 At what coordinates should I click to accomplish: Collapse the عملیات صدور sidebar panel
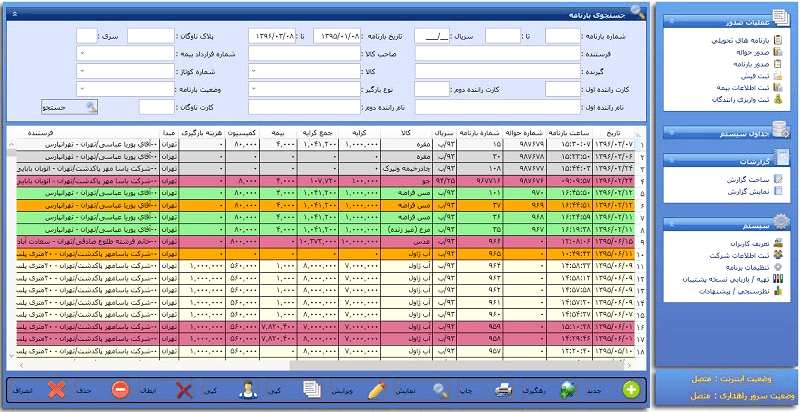(672, 21)
